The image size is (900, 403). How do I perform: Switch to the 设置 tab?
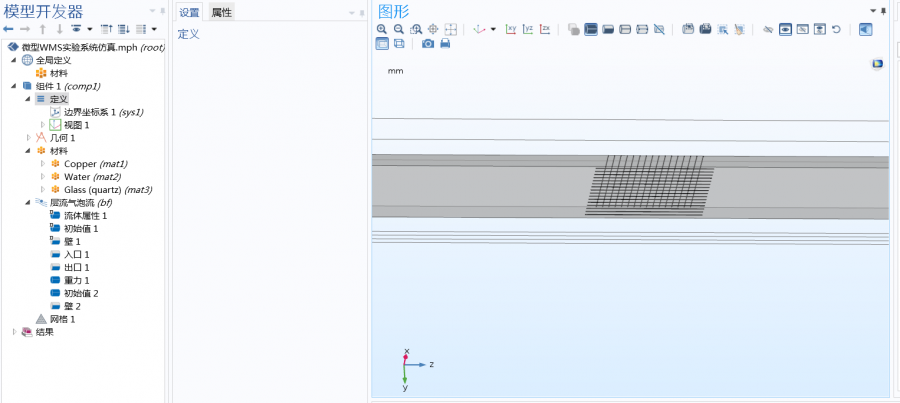click(189, 12)
